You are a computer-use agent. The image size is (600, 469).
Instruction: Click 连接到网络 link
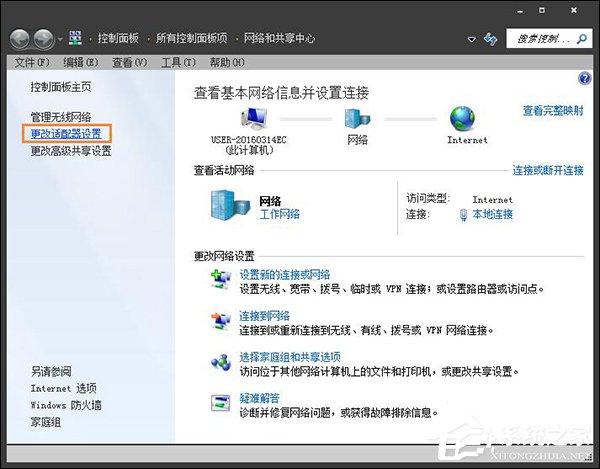click(264, 316)
